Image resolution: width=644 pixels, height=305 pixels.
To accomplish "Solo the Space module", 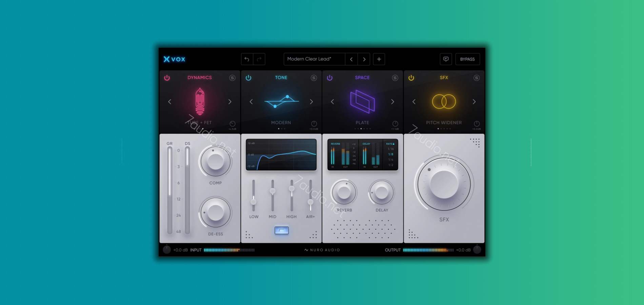I will click(x=395, y=78).
